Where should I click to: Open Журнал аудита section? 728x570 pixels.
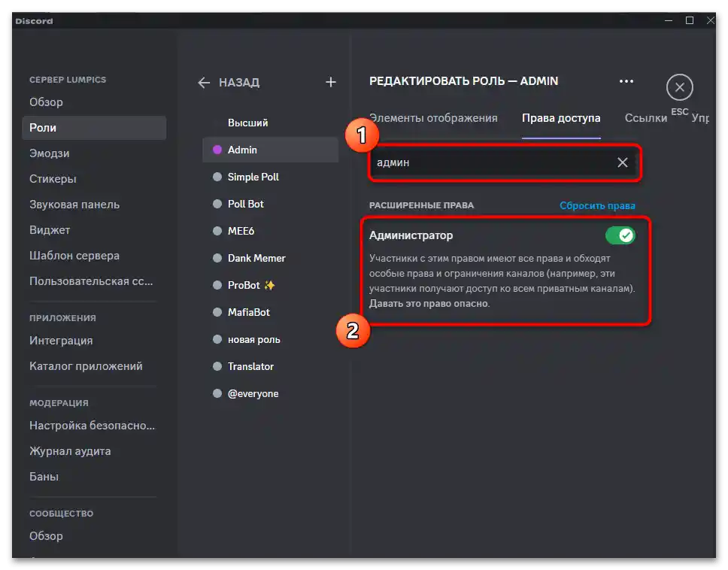(70, 451)
